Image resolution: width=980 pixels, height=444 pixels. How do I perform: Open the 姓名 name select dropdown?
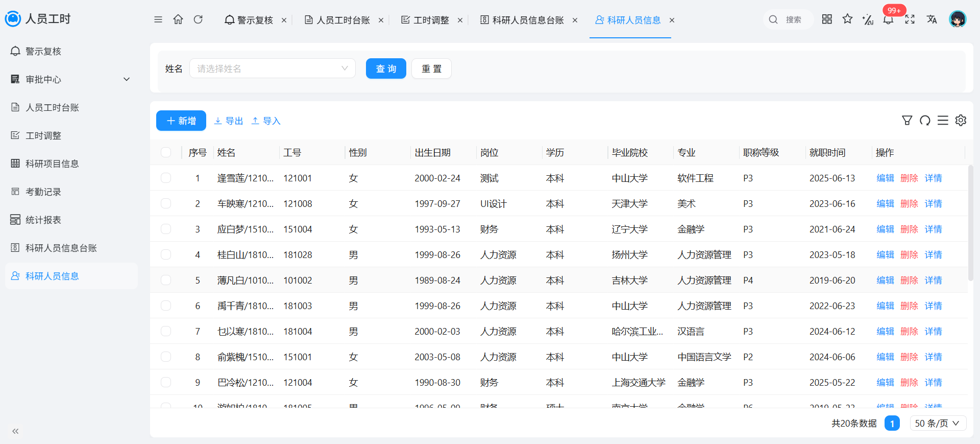(273, 68)
